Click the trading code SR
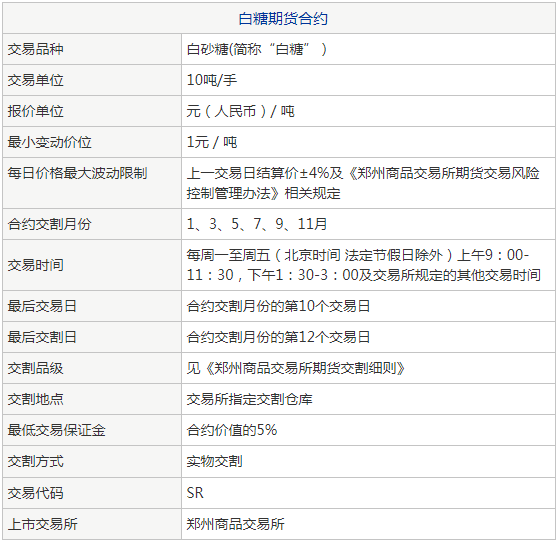The image size is (558, 542). (195, 493)
